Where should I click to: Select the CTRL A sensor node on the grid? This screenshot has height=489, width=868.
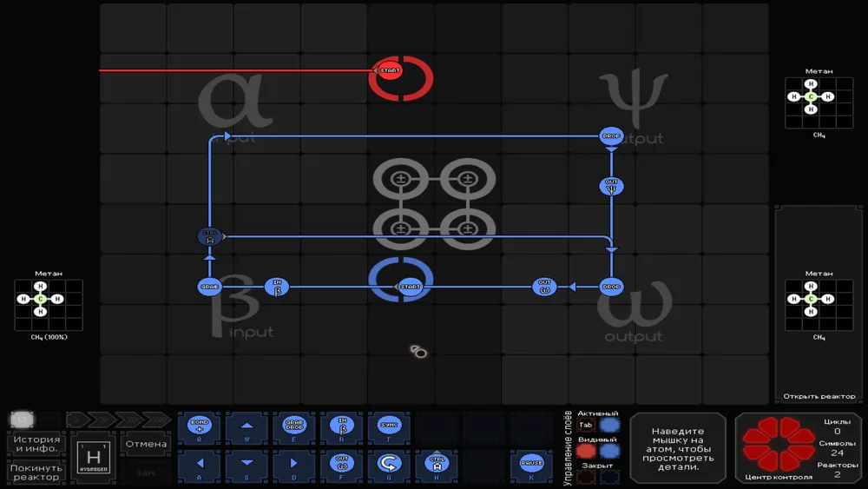[210, 236]
